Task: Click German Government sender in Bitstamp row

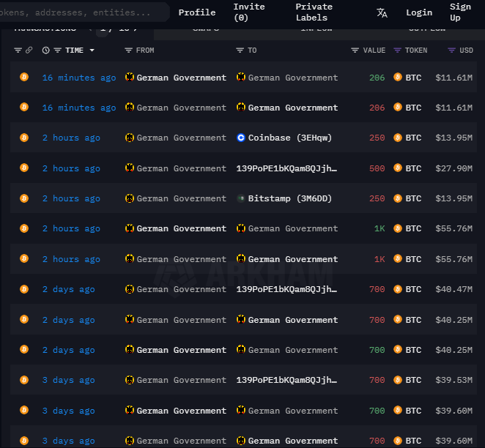Action: click(x=181, y=198)
